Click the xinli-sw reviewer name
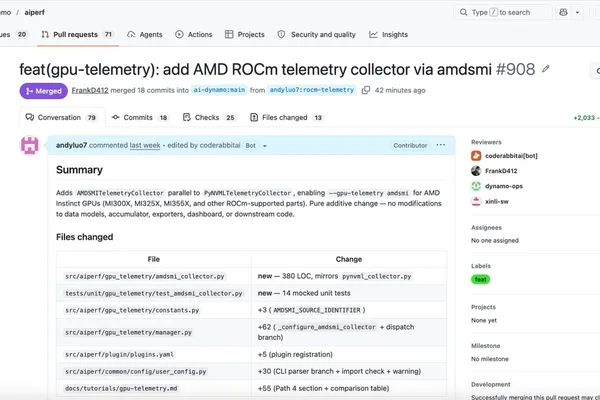Image resolution: width=600 pixels, height=400 pixels. coord(497,201)
